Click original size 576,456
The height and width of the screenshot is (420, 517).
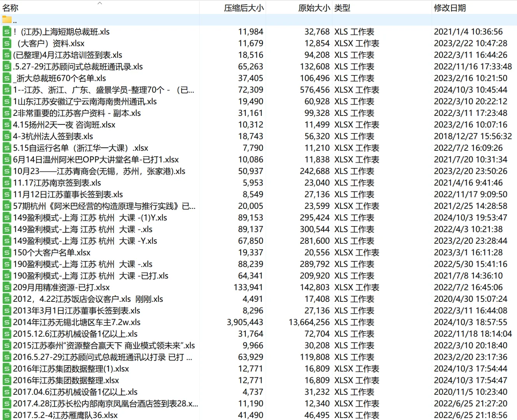coord(315,90)
